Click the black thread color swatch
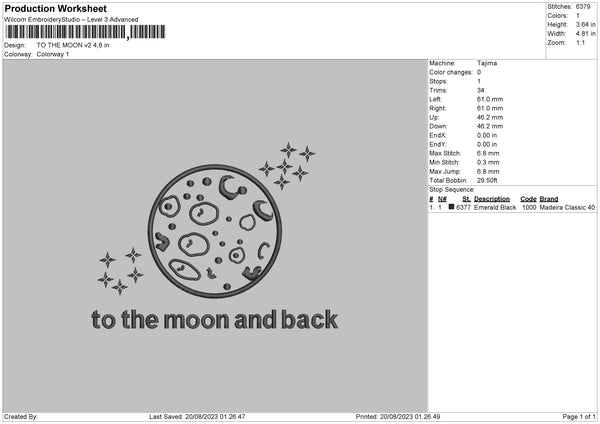The image size is (600, 424). pos(451,207)
